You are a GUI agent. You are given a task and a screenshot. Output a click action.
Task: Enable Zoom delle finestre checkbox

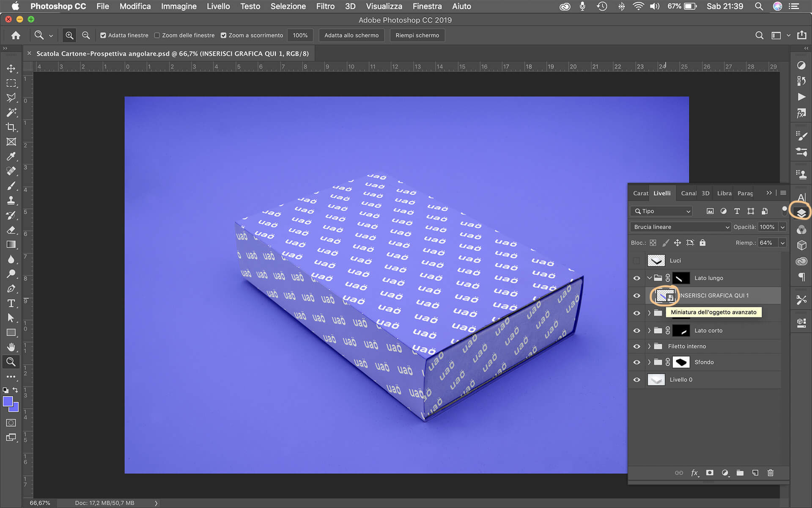pyautogui.click(x=157, y=36)
